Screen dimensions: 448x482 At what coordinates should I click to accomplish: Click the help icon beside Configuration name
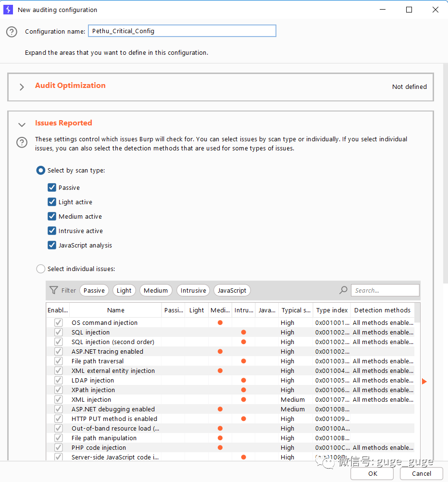point(12,32)
